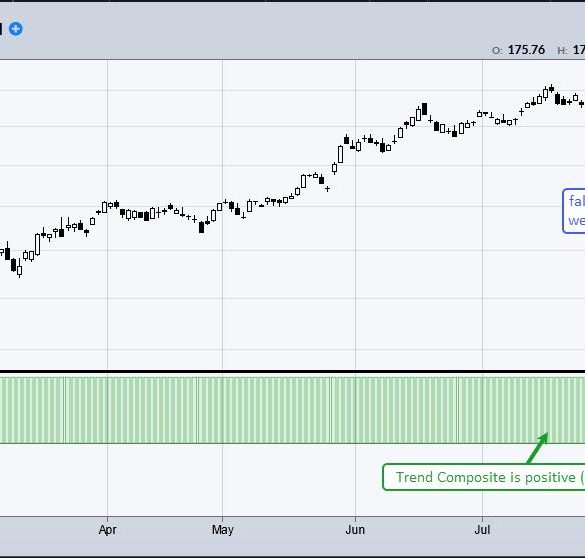Select the highest candlestick in mid-July
Screen dimensions: 585x558
point(551,89)
